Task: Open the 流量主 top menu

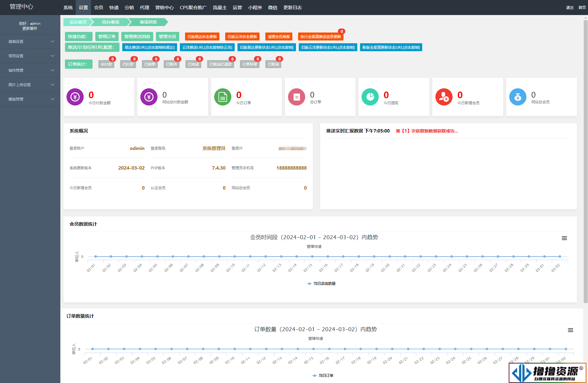Action: 220,7
